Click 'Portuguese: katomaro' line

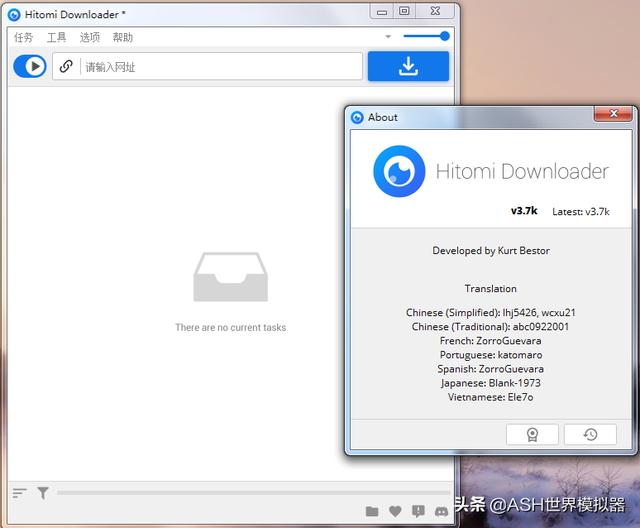coord(491,355)
